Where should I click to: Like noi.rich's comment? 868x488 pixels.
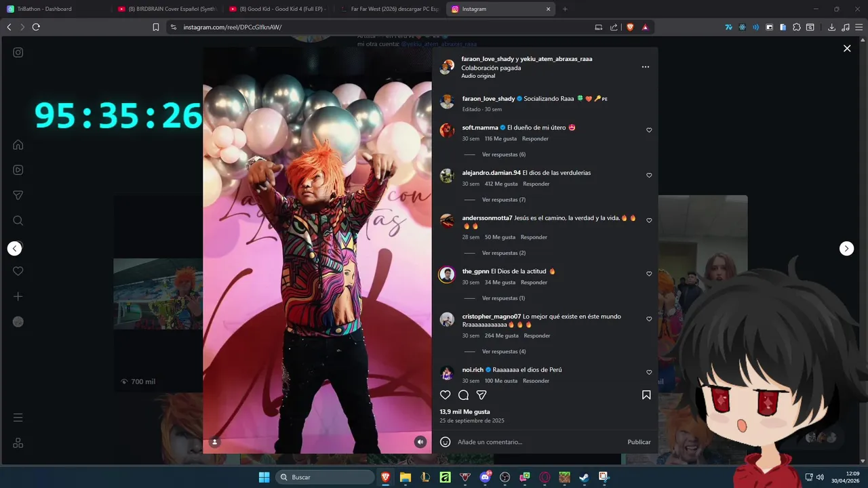click(x=649, y=373)
